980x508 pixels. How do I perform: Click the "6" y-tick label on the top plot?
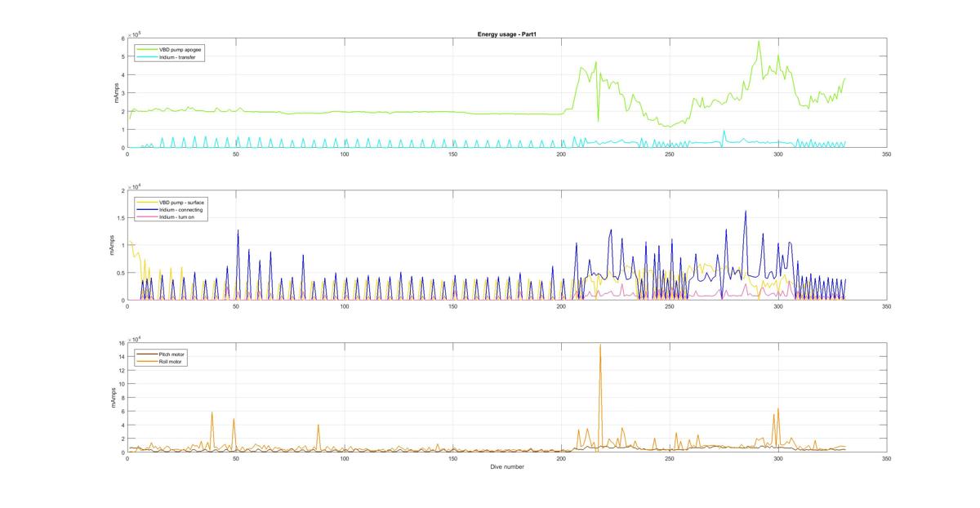122,38
